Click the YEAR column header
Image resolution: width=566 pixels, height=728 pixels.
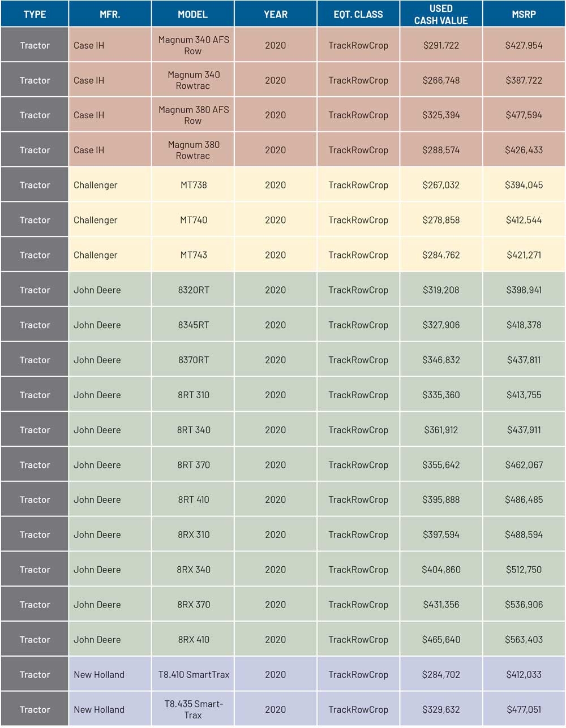[276, 14]
